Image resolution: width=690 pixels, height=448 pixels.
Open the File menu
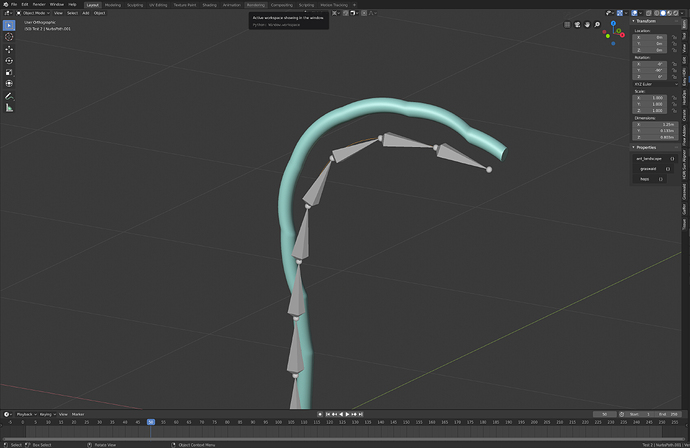(x=14, y=4)
